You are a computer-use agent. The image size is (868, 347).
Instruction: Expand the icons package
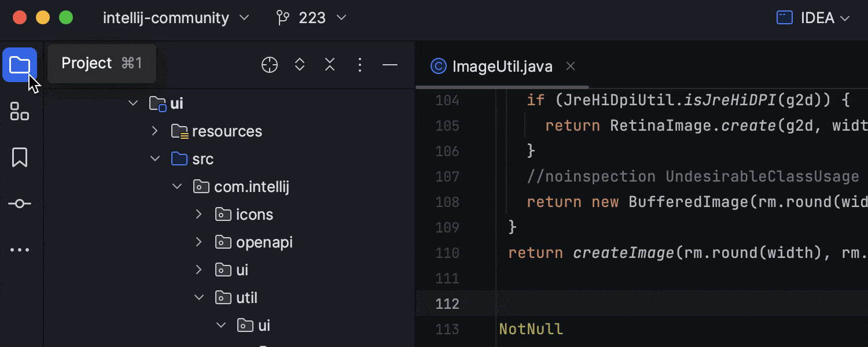pos(198,215)
